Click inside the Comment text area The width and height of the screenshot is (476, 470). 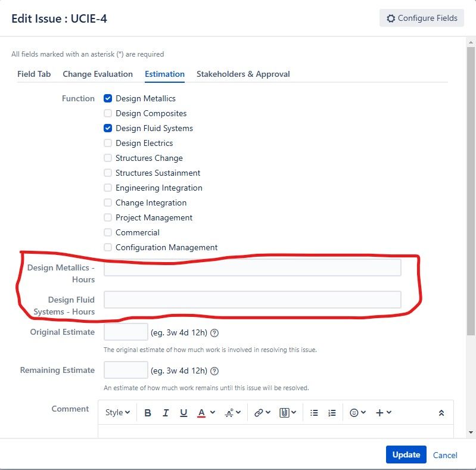coord(276,431)
